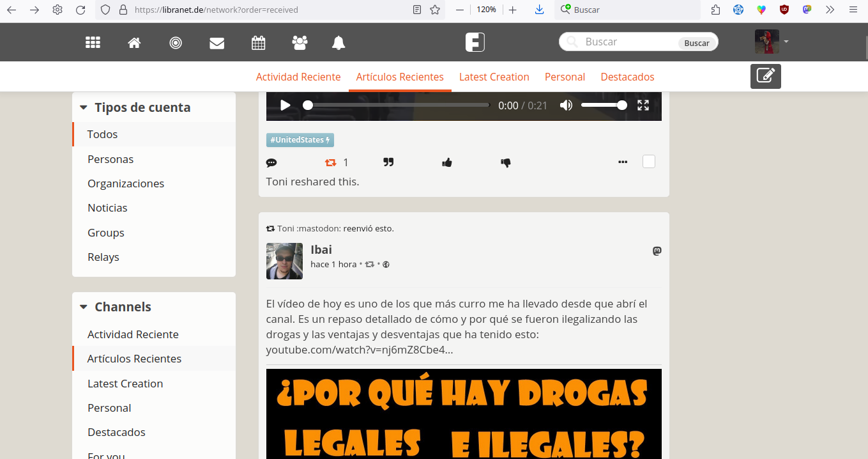This screenshot has width=868, height=459.
Task: Dislike the post with thumbs-down icon
Action: pyautogui.click(x=506, y=162)
